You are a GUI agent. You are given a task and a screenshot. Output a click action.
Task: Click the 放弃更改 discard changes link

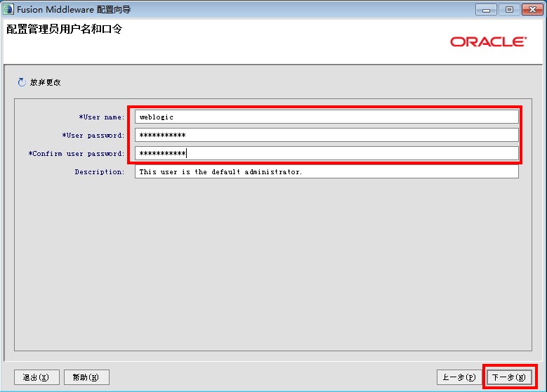pos(46,82)
